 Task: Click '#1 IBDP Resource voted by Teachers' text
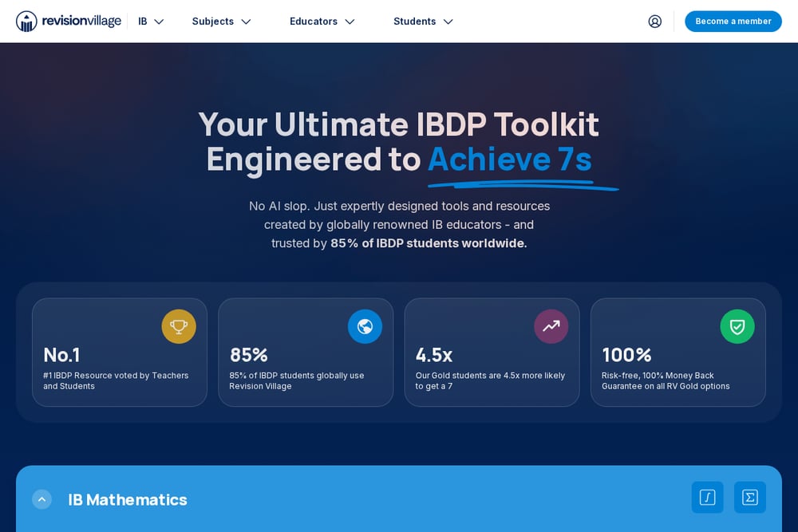(116, 376)
